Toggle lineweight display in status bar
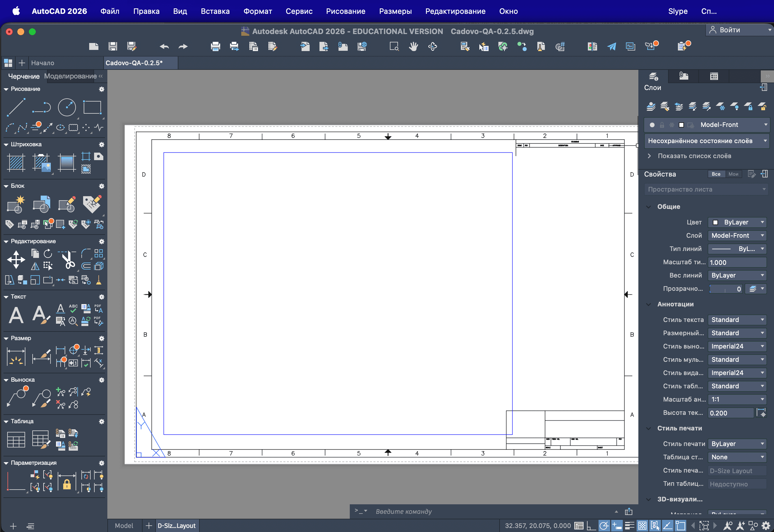This screenshot has height=532, width=774. pos(629,526)
